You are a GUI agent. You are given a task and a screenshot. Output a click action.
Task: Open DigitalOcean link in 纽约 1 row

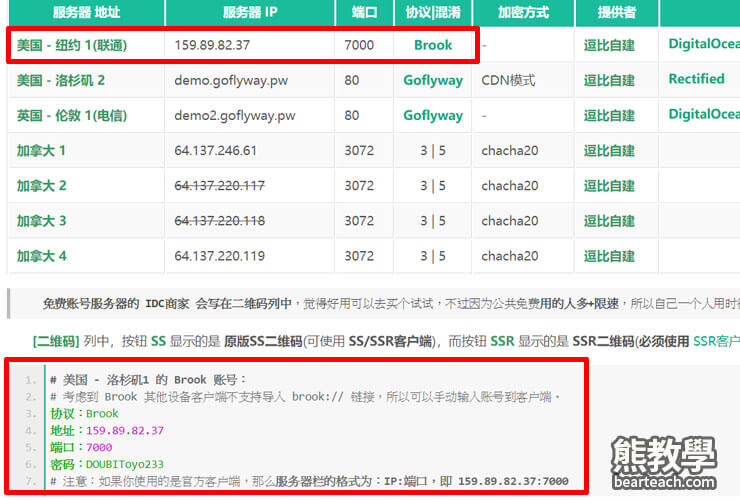click(x=704, y=44)
